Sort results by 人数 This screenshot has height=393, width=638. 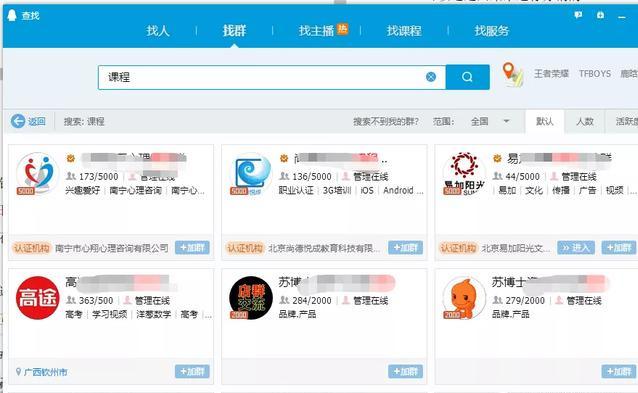(585, 121)
